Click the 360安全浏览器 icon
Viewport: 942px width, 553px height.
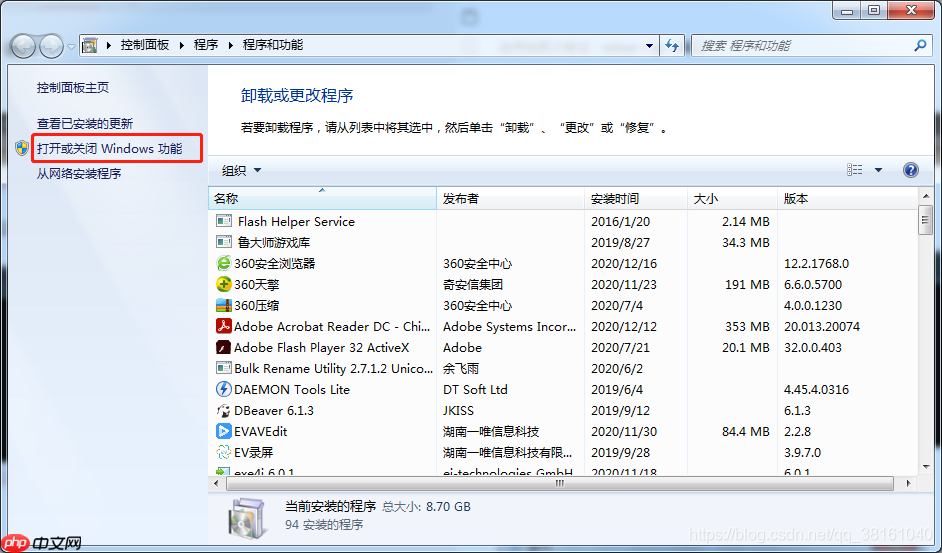(x=223, y=263)
